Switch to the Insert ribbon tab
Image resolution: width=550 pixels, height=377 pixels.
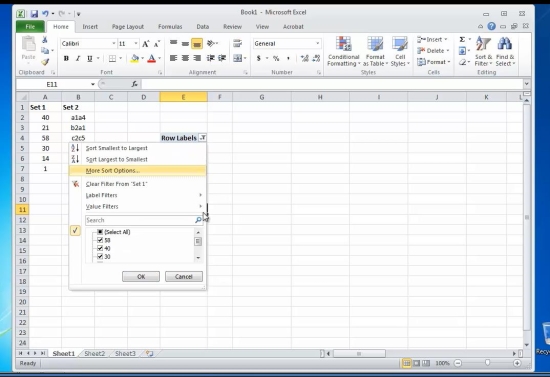(x=90, y=27)
